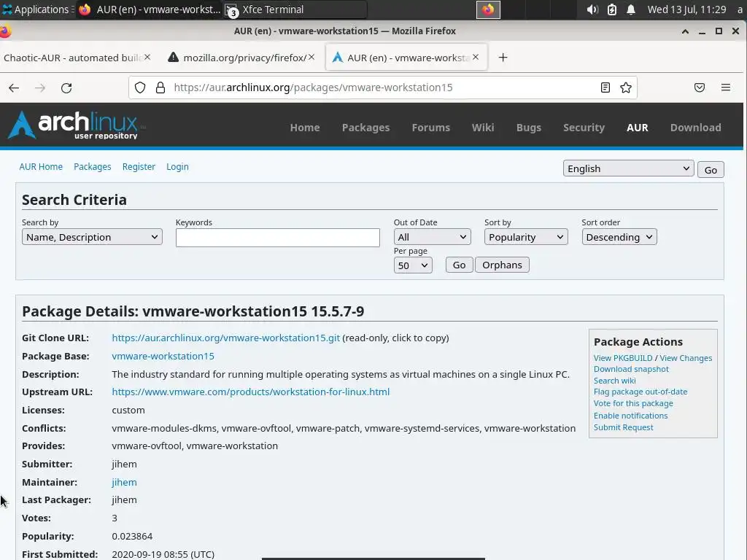This screenshot has width=747, height=560.
Task: Click the Login link
Action: pyautogui.click(x=177, y=167)
